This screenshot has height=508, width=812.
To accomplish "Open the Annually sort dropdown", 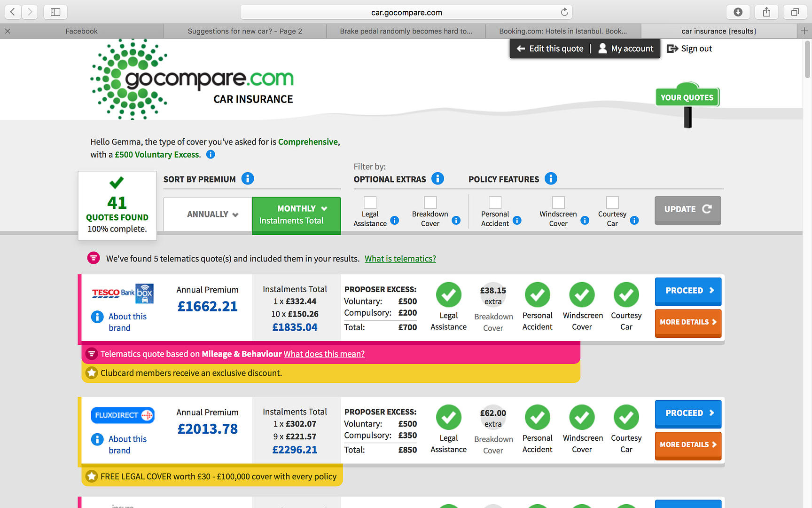I will point(208,214).
